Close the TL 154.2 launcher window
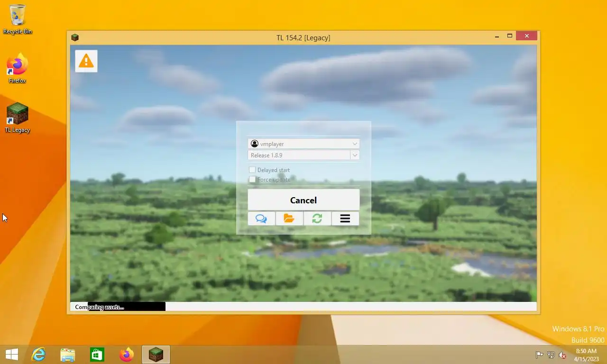607x364 pixels. [526, 36]
